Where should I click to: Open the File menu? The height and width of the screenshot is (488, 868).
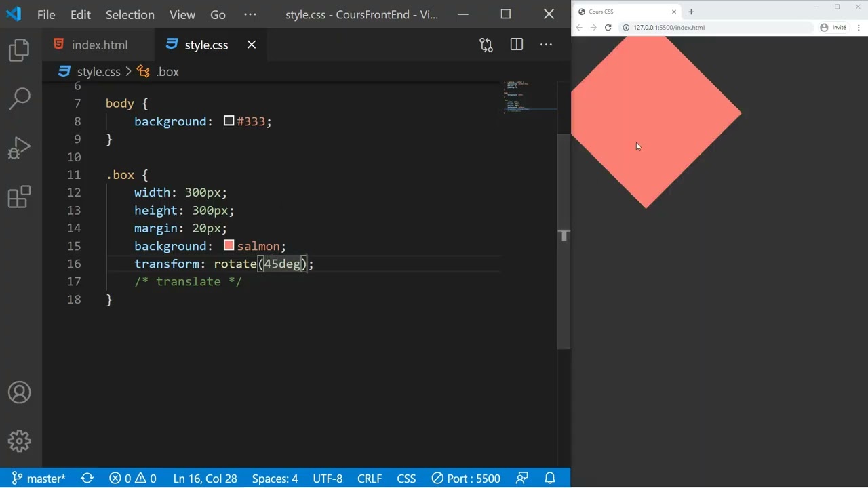(46, 14)
